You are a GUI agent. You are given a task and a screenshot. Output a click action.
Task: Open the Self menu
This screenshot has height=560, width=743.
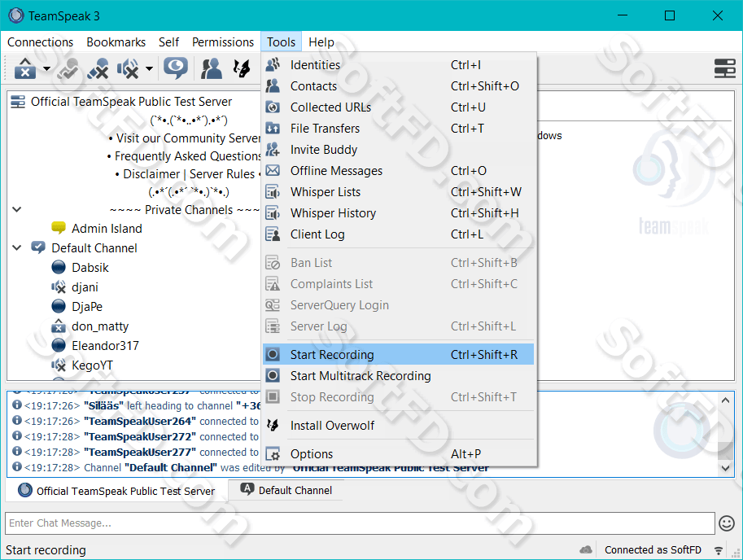[x=168, y=42]
